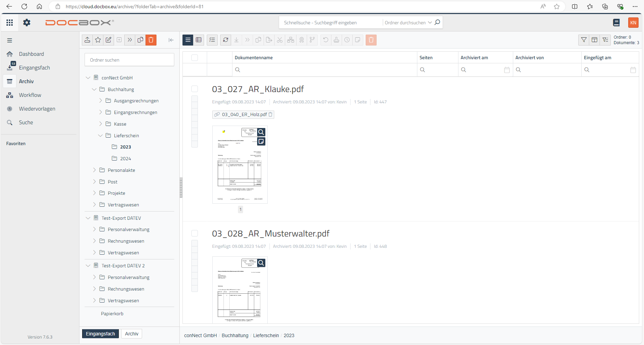Click Buchhaltung in the breadcrumb path
Image resolution: width=644 pixels, height=345 pixels.
tap(235, 335)
